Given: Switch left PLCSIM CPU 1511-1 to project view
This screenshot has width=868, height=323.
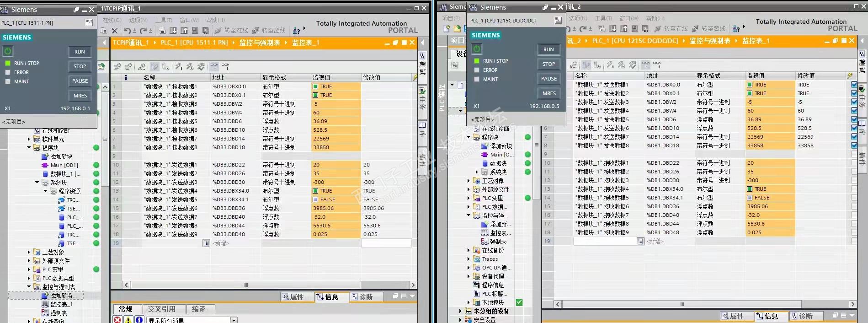Looking at the screenshot, I should click(x=89, y=22).
